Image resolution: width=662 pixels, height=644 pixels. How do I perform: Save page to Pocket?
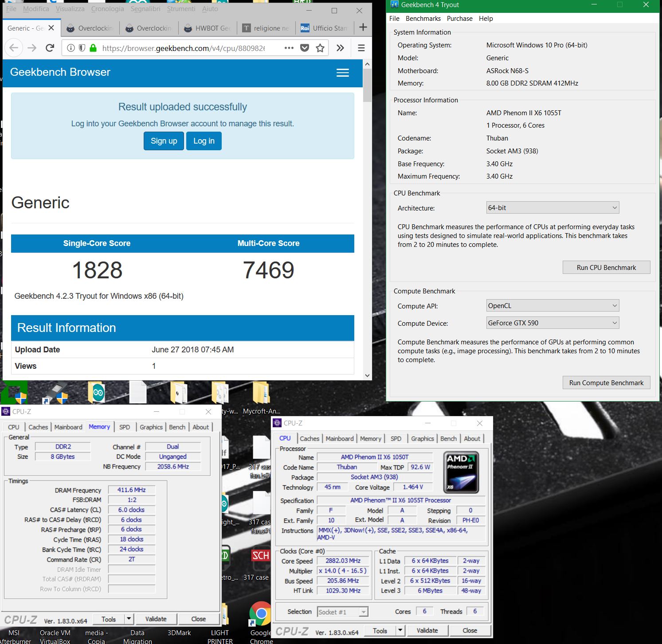pyautogui.click(x=305, y=48)
